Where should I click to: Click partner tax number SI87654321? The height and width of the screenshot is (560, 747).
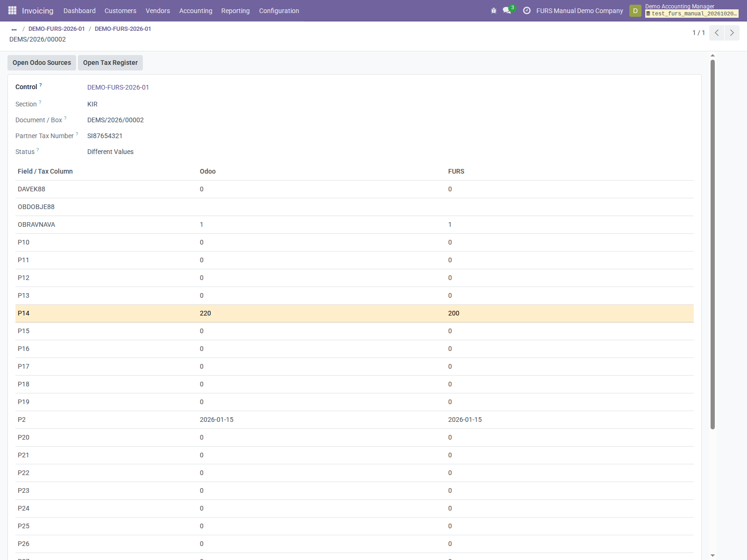(105, 136)
